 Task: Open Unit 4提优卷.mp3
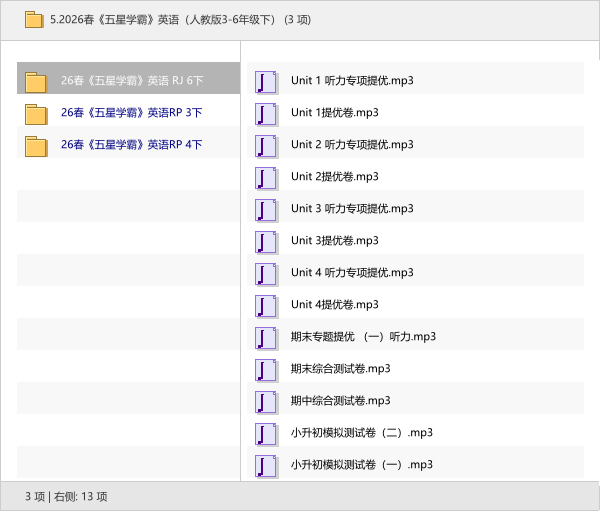334,305
